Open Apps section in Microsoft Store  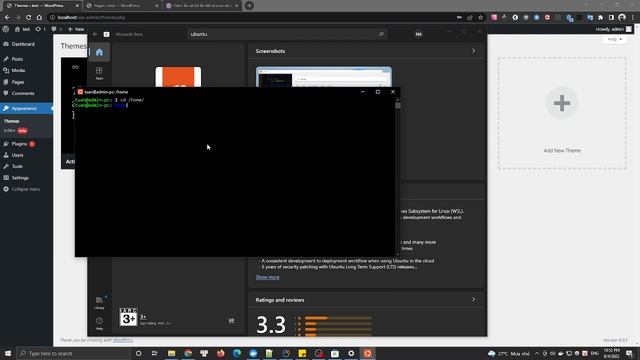click(x=99, y=73)
